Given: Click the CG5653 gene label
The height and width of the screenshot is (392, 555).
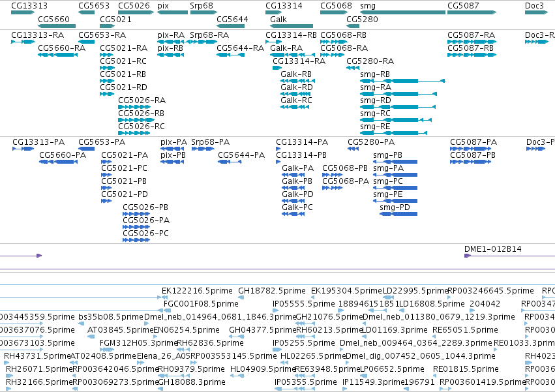Looking at the screenshot, I should (x=94, y=6).
